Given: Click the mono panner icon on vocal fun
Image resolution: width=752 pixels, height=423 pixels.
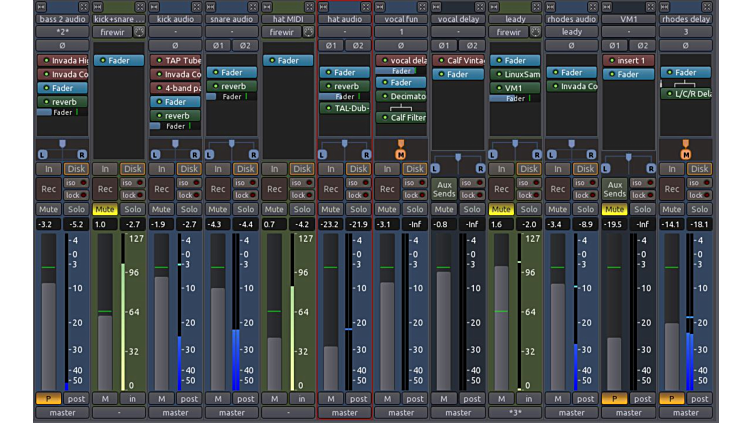Looking at the screenshot, I should (x=401, y=153).
